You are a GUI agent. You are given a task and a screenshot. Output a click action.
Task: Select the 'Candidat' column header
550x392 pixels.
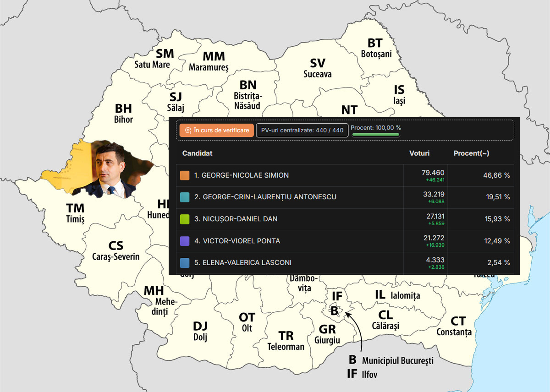tap(197, 153)
